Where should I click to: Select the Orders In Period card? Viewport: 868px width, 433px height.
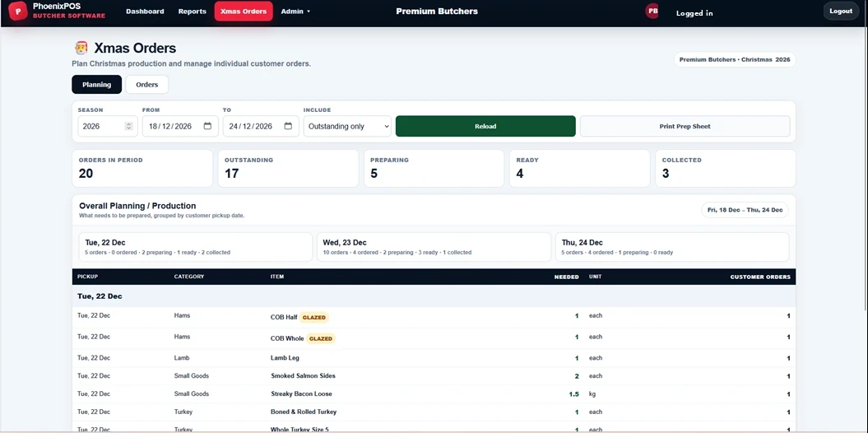pos(142,168)
